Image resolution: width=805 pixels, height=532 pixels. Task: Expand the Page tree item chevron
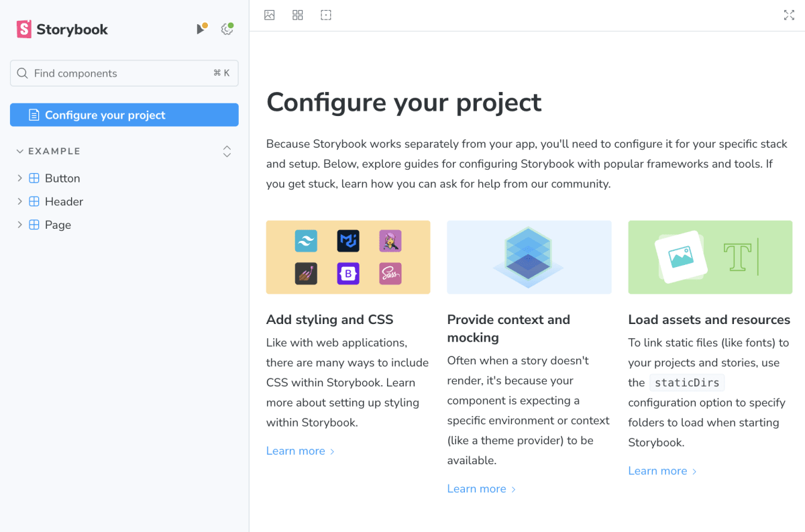point(19,225)
